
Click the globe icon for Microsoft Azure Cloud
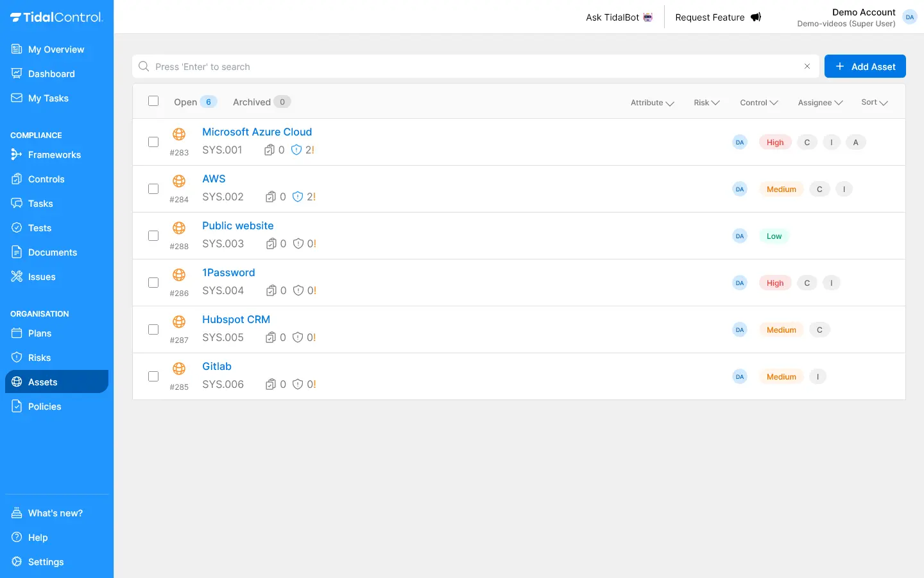(x=179, y=134)
